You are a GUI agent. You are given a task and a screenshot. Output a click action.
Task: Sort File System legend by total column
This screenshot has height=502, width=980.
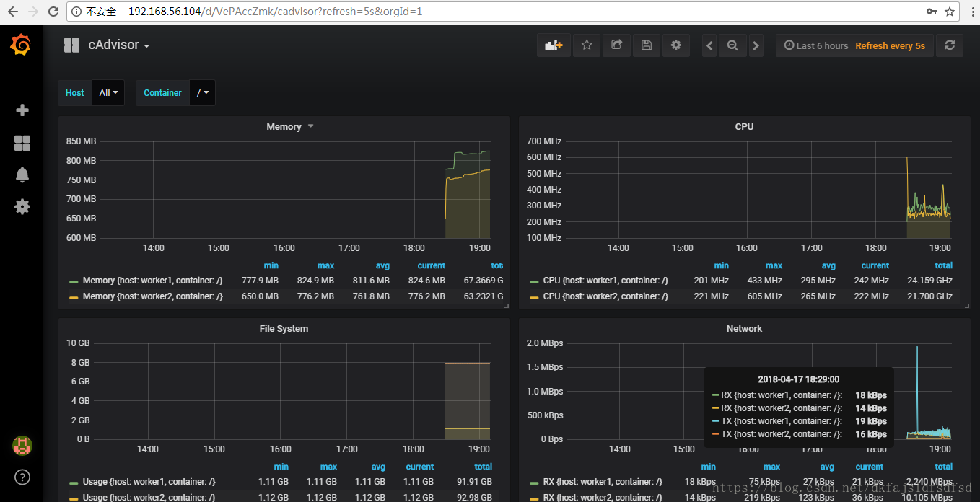coord(484,467)
